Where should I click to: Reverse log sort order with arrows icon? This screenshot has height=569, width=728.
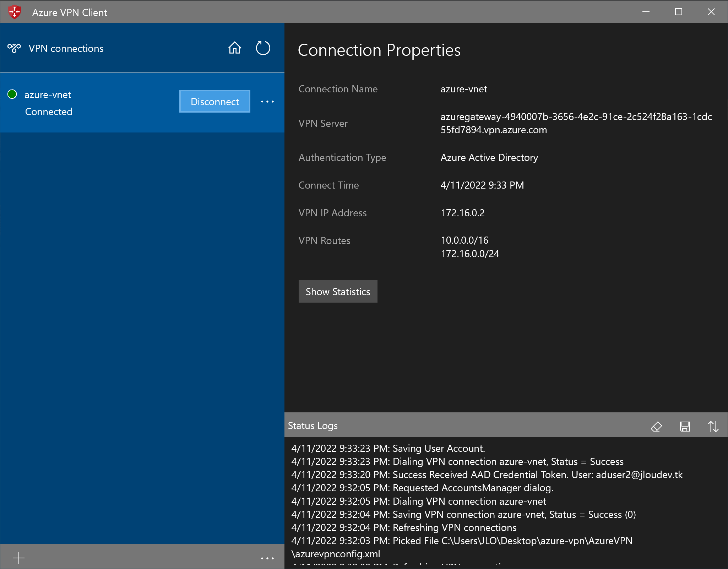click(713, 426)
